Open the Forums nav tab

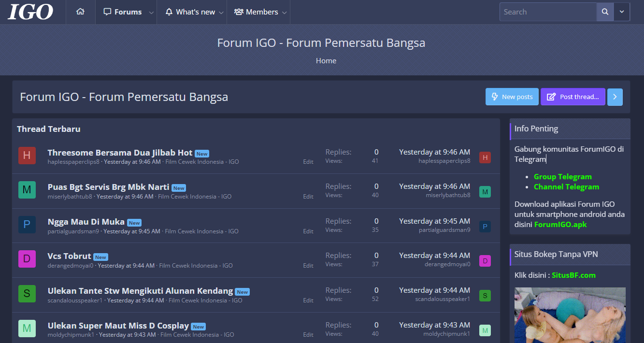tap(123, 12)
